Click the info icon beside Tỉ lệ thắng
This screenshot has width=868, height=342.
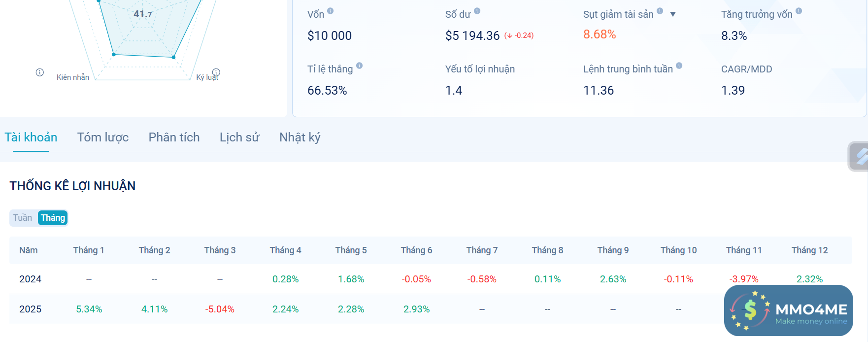click(359, 66)
